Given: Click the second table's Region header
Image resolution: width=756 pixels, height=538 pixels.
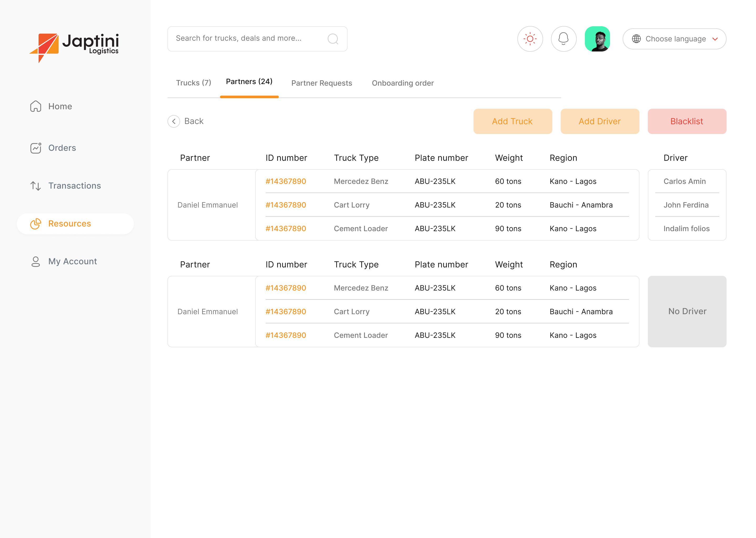Looking at the screenshot, I should coord(563,265).
